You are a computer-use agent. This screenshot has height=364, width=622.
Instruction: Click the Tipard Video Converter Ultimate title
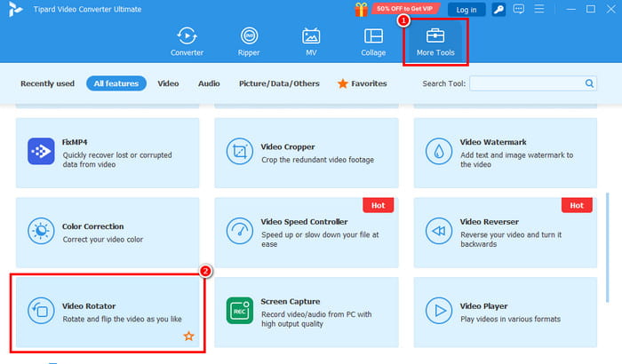click(x=87, y=9)
